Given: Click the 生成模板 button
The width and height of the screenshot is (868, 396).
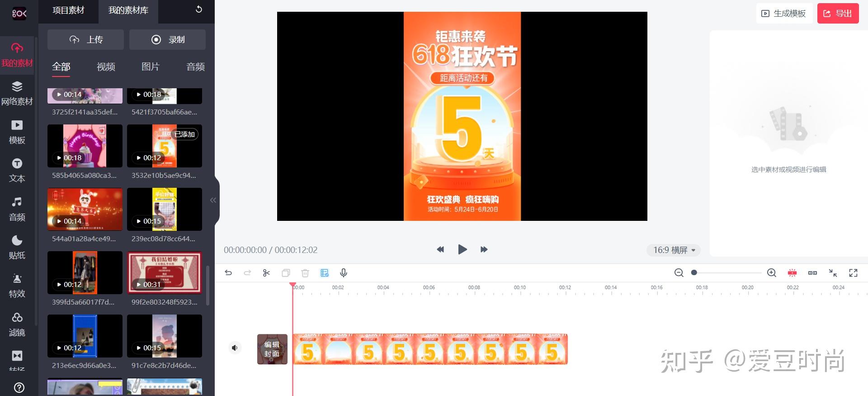Looking at the screenshot, I should 784,14.
